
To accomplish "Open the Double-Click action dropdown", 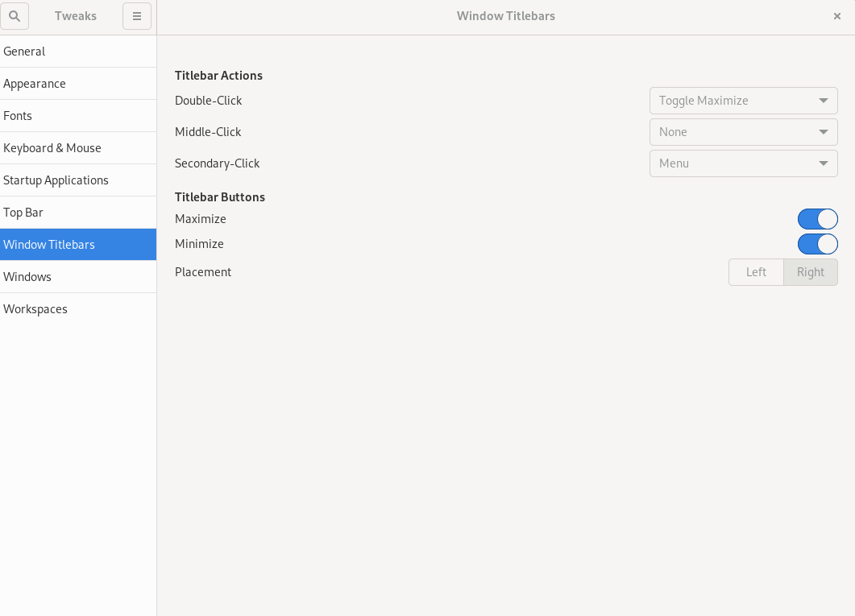I will (x=743, y=101).
